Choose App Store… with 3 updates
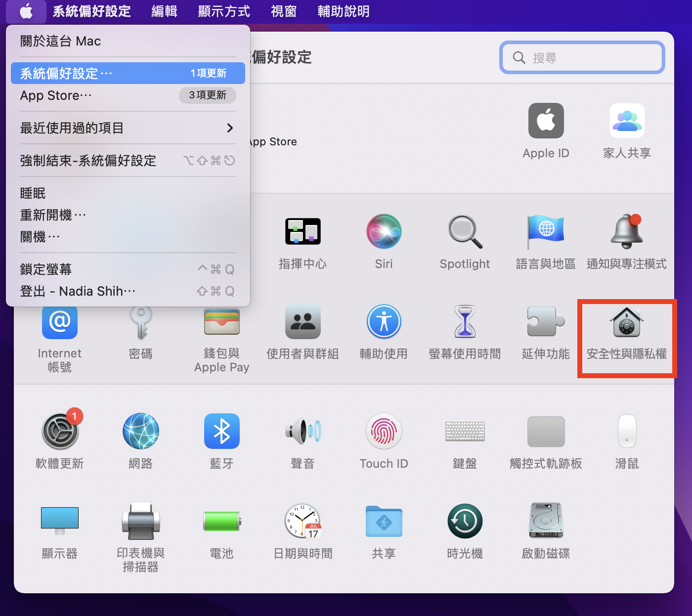The width and height of the screenshot is (692, 616). 128,95
